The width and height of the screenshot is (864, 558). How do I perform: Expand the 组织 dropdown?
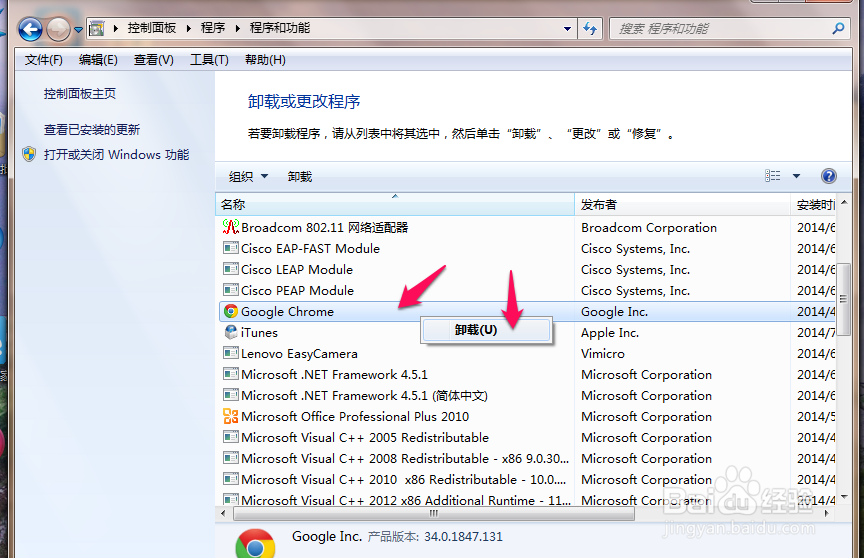click(x=248, y=177)
